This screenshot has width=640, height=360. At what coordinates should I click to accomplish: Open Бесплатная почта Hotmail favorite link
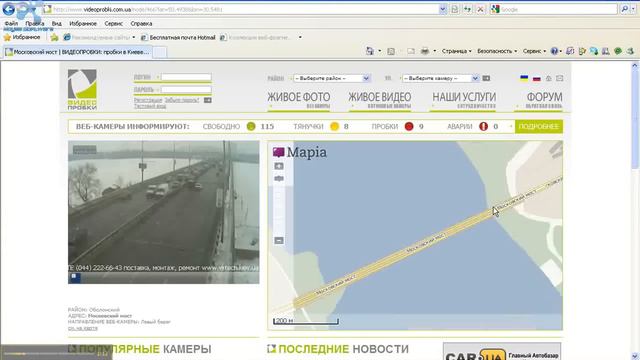point(178,38)
